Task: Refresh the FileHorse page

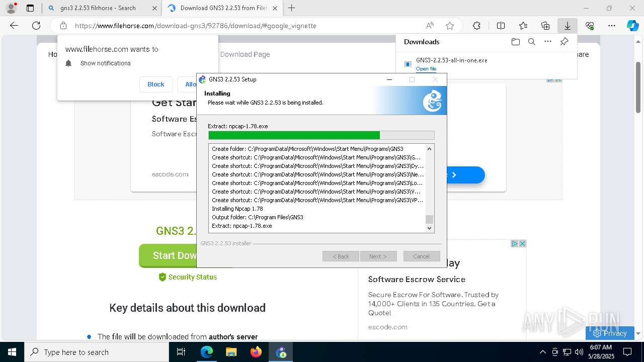Action: click(x=36, y=26)
